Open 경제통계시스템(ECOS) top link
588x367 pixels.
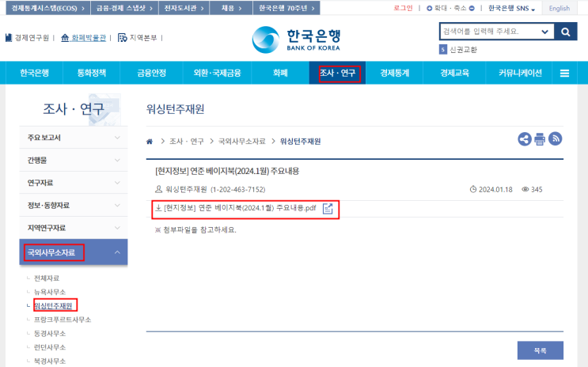coord(48,8)
